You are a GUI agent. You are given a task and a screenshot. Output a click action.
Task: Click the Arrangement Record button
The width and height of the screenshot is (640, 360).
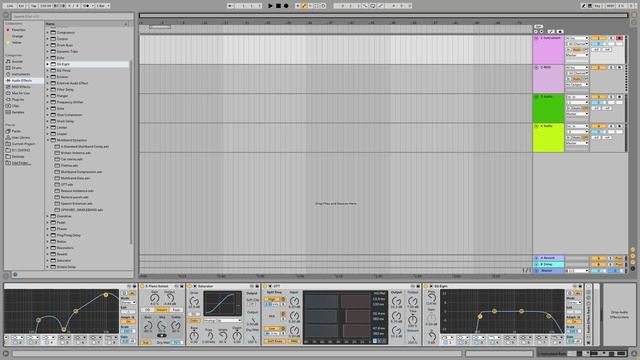[x=286, y=6]
